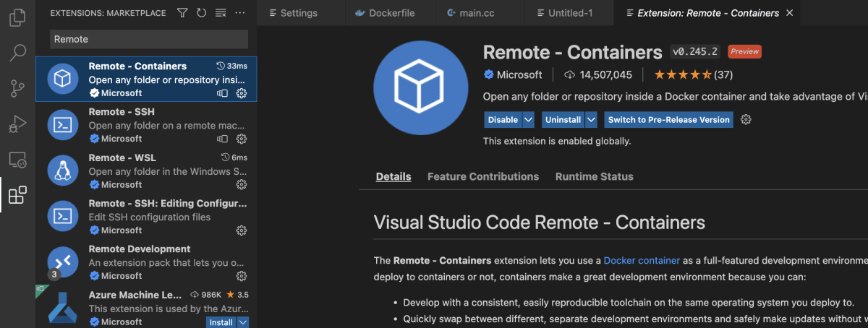Click remote indicator icon on Remote - SSH row
The width and height of the screenshot is (868, 328).
223,139
